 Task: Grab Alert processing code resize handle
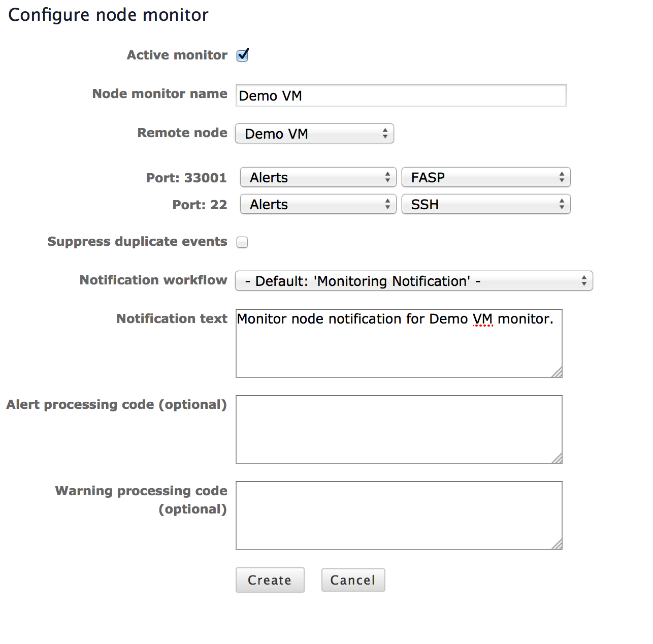pos(558,459)
